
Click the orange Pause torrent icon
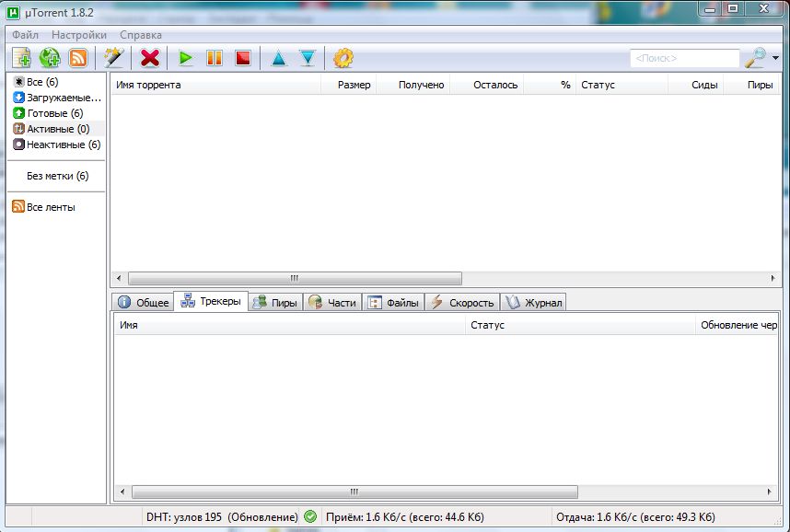pos(215,58)
